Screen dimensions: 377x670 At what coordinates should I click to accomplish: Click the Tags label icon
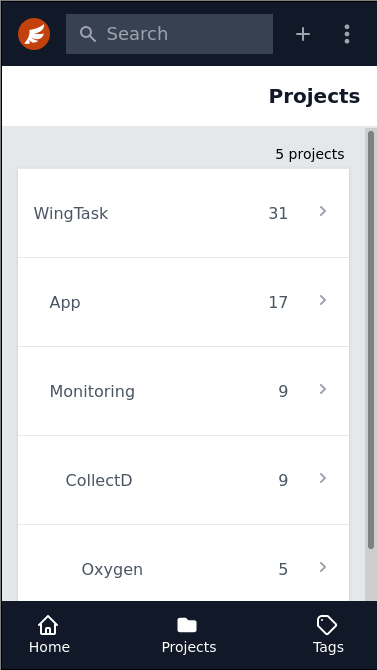(327, 626)
